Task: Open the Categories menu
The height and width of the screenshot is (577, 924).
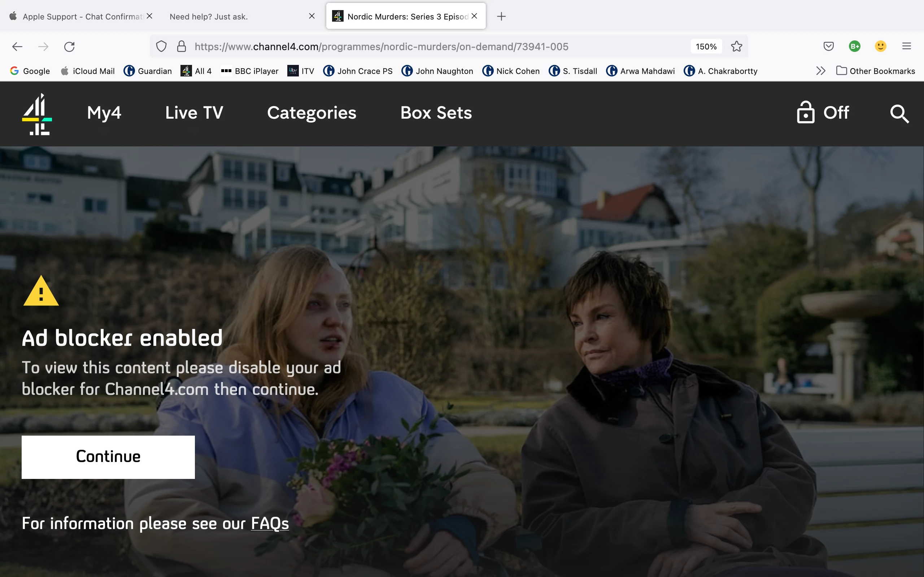Action: (x=311, y=113)
